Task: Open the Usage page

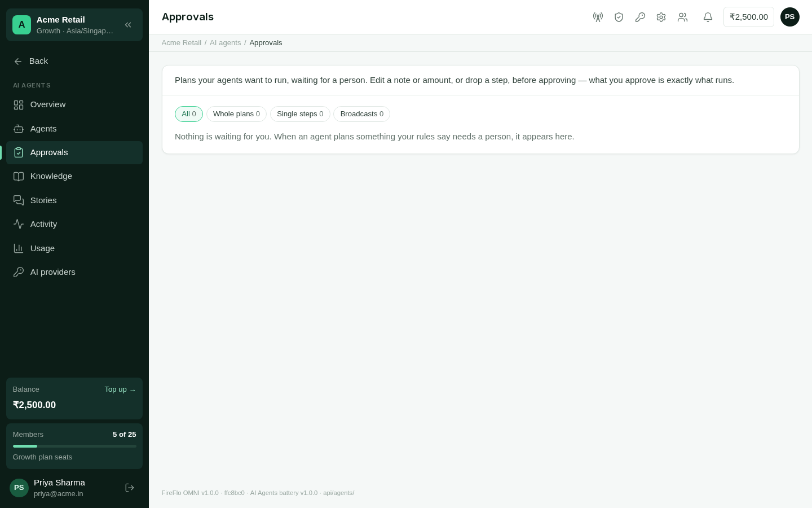Action: click(74, 248)
